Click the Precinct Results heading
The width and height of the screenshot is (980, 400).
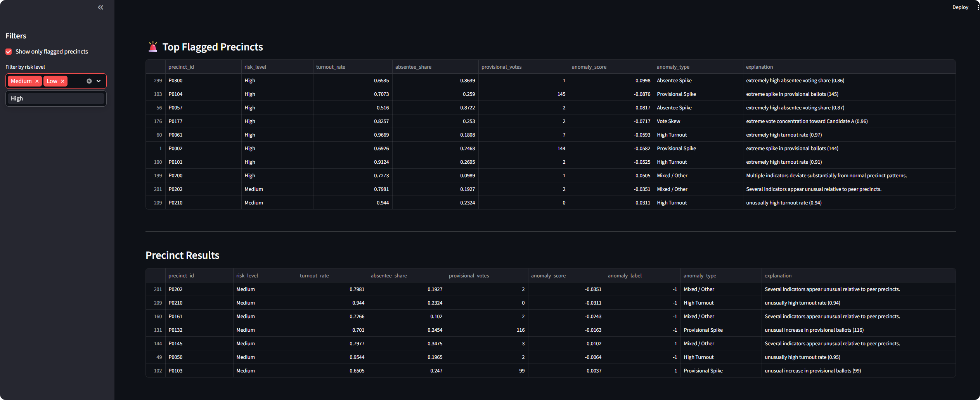[182, 255]
